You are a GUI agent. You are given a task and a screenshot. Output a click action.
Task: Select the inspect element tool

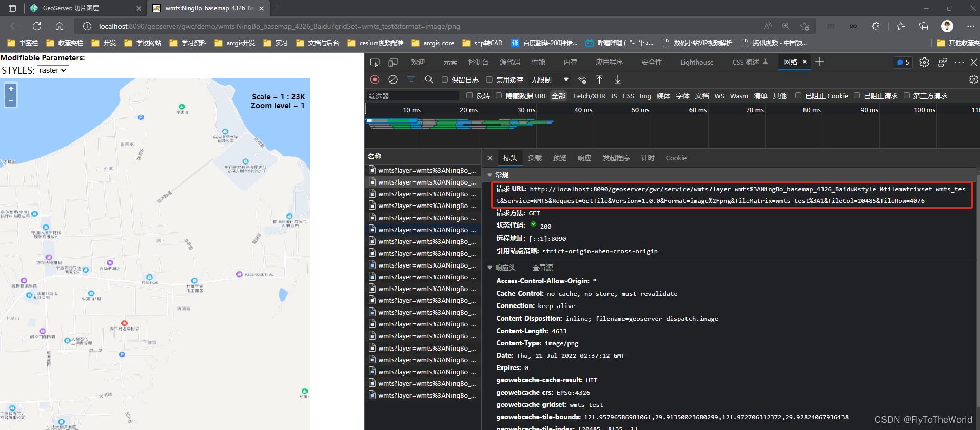click(x=375, y=62)
